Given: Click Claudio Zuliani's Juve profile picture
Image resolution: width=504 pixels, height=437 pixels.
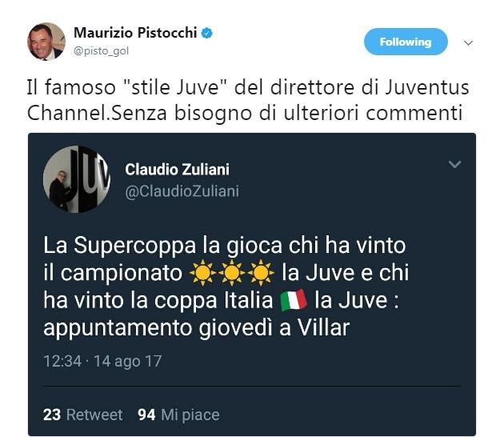Looking at the screenshot, I should coord(77,179).
